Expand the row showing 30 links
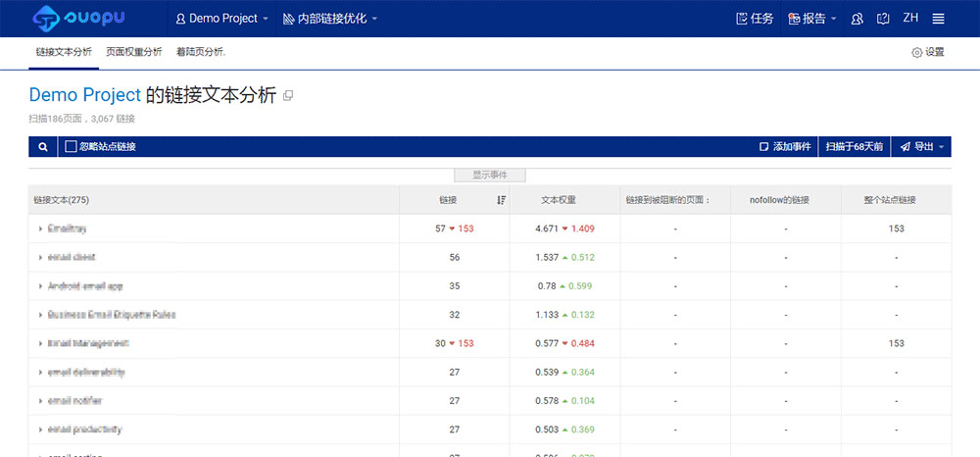 (x=40, y=344)
